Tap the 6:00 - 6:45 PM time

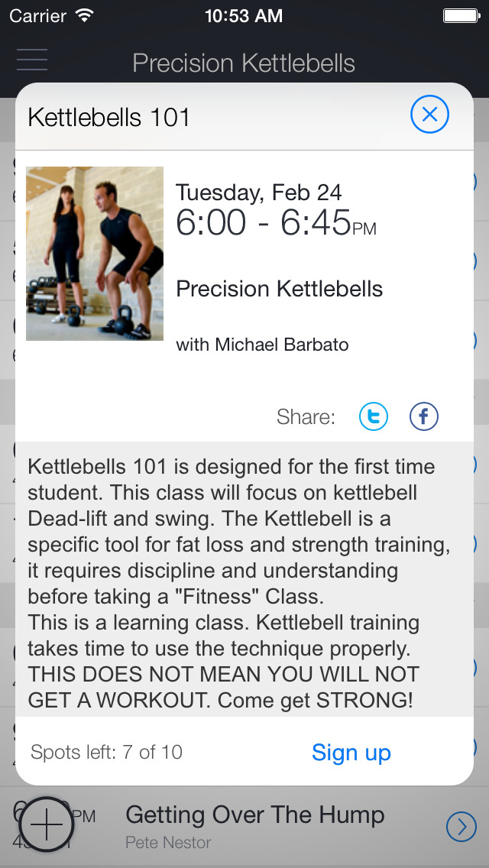(275, 223)
